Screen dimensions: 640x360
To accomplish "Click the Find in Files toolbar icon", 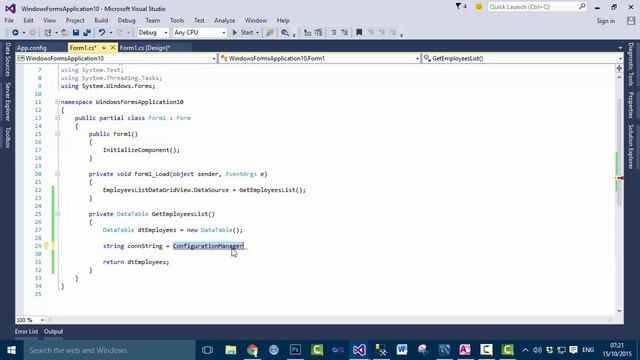I will click(285, 33).
